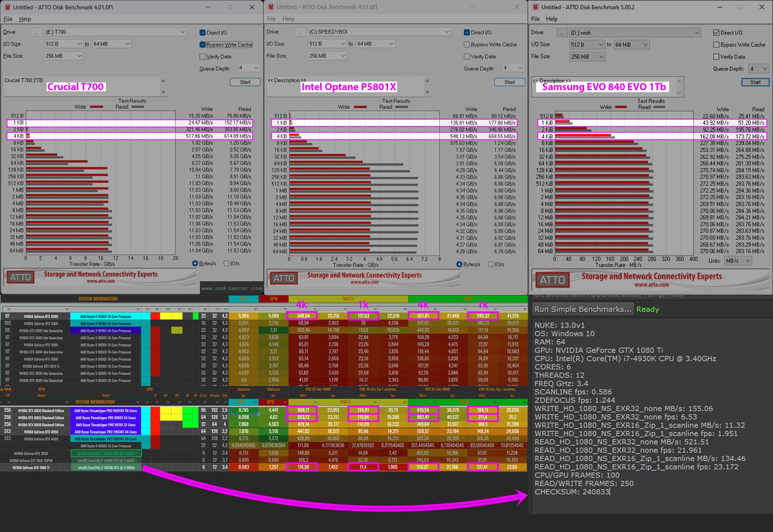Click the www.atto.com link in Optane window

point(364,282)
